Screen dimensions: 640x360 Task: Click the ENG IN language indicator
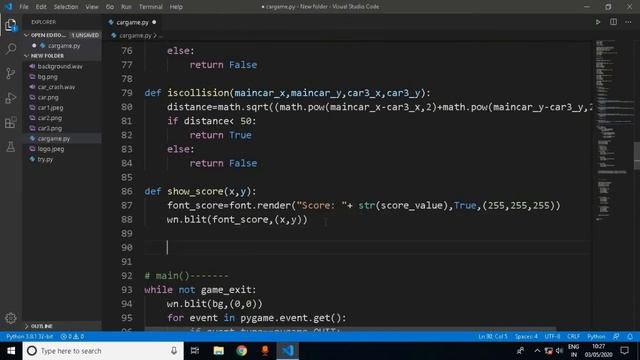click(x=573, y=351)
